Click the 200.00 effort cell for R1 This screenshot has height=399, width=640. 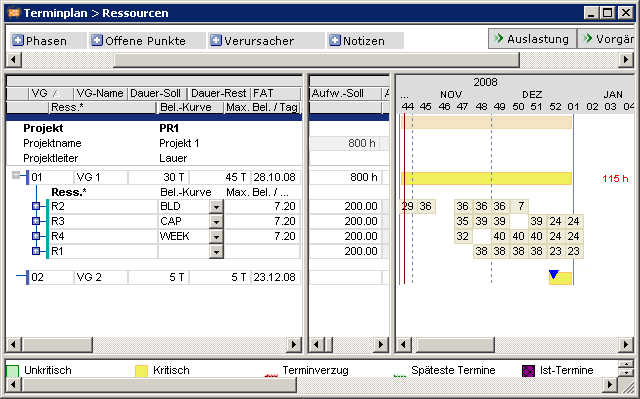(345, 251)
